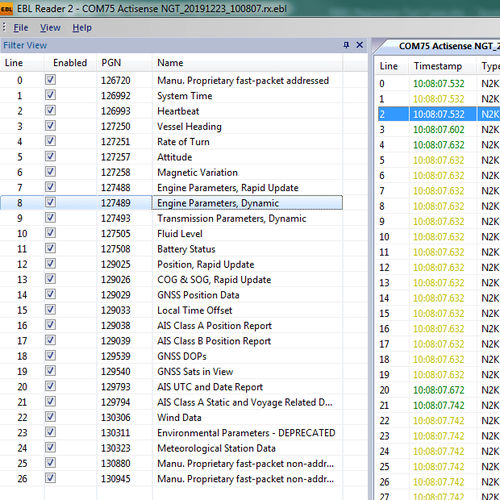
Task: Open the Help menu
Action: [82, 28]
